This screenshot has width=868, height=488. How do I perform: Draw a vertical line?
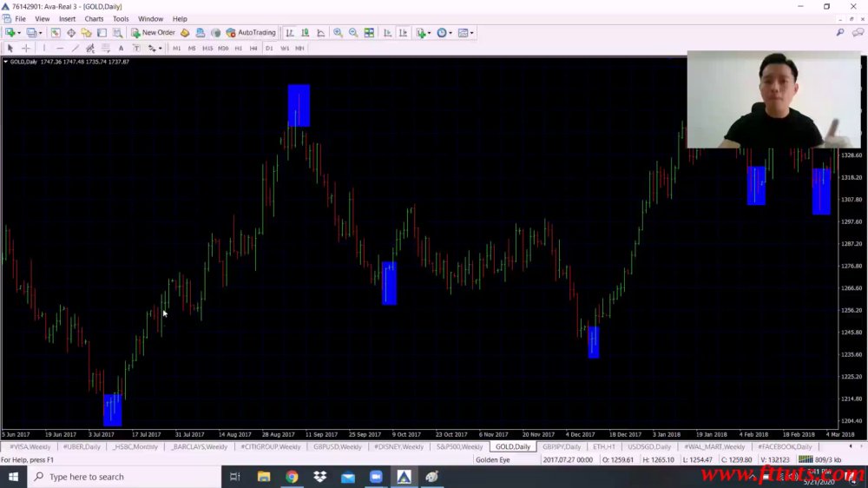(x=44, y=48)
